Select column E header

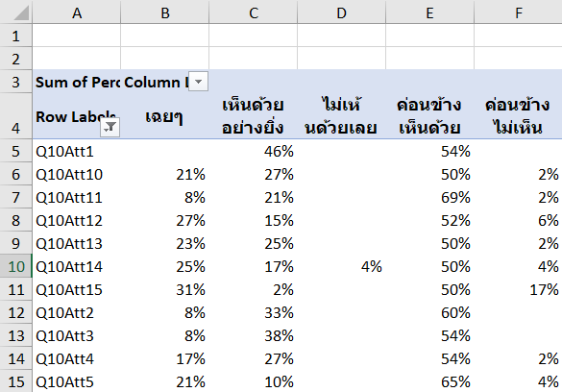[x=429, y=12]
